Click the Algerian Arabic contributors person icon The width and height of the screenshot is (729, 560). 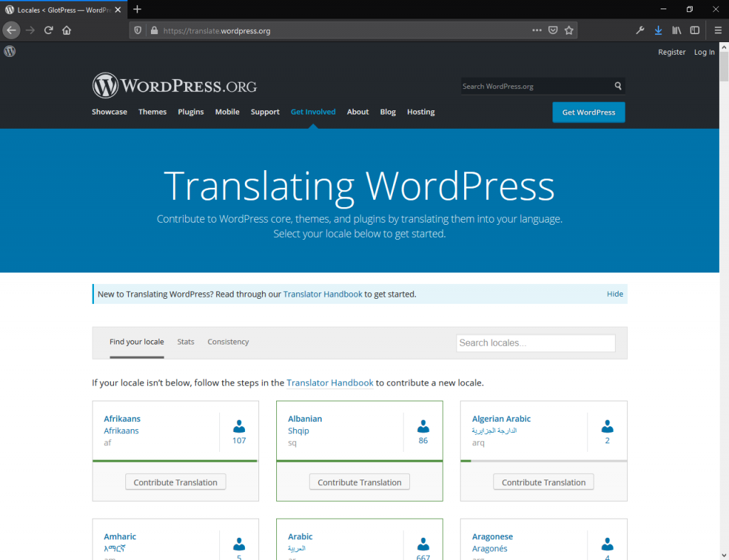(607, 426)
